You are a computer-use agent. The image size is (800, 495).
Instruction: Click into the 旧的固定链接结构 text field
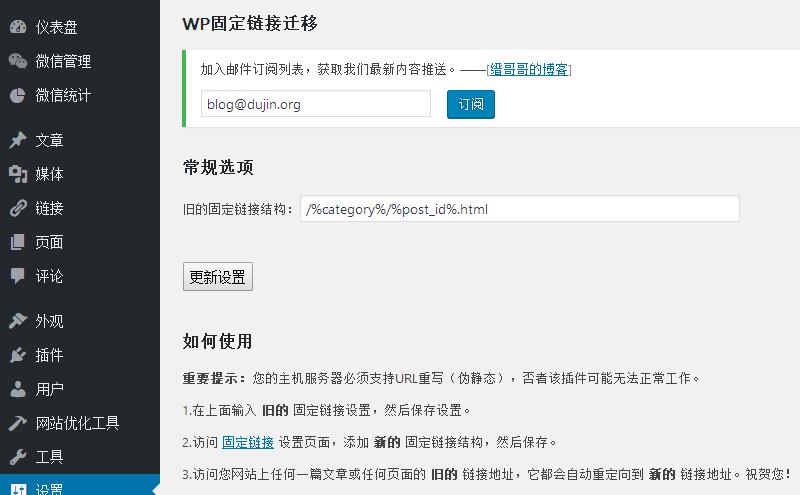tap(519, 209)
